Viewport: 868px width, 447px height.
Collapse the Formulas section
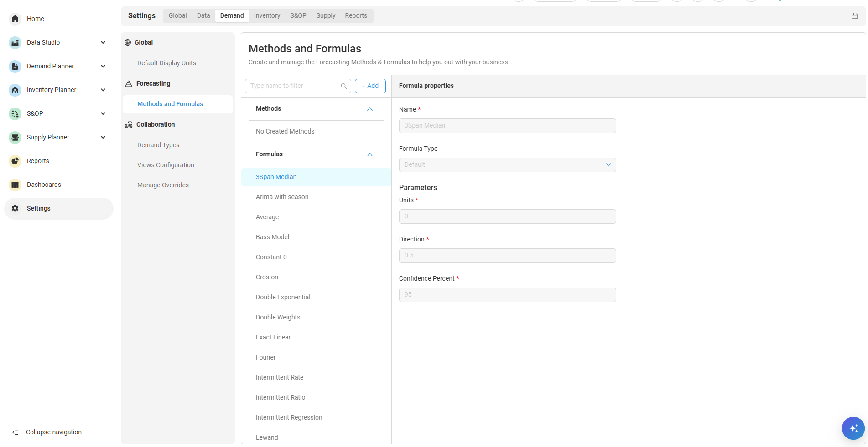point(370,154)
